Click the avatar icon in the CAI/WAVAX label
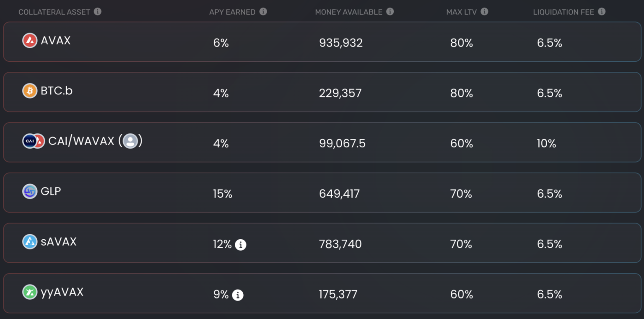This screenshot has height=319, width=644. (130, 141)
